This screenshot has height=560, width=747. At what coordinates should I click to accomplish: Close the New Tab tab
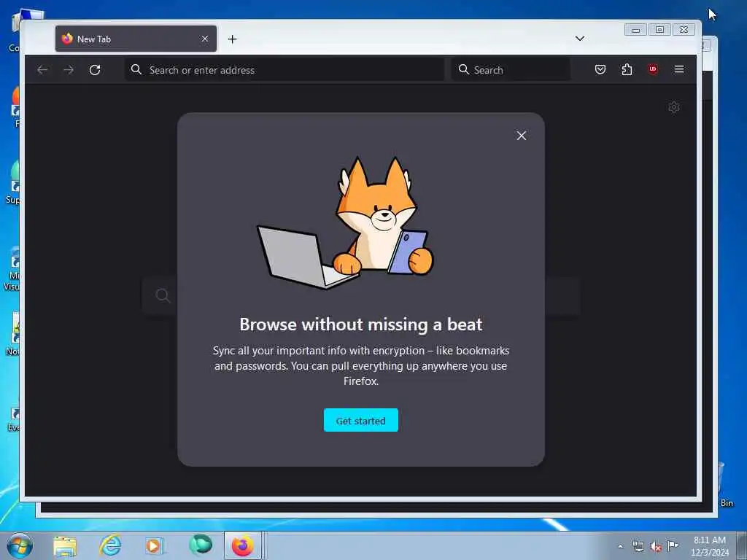pos(205,39)
